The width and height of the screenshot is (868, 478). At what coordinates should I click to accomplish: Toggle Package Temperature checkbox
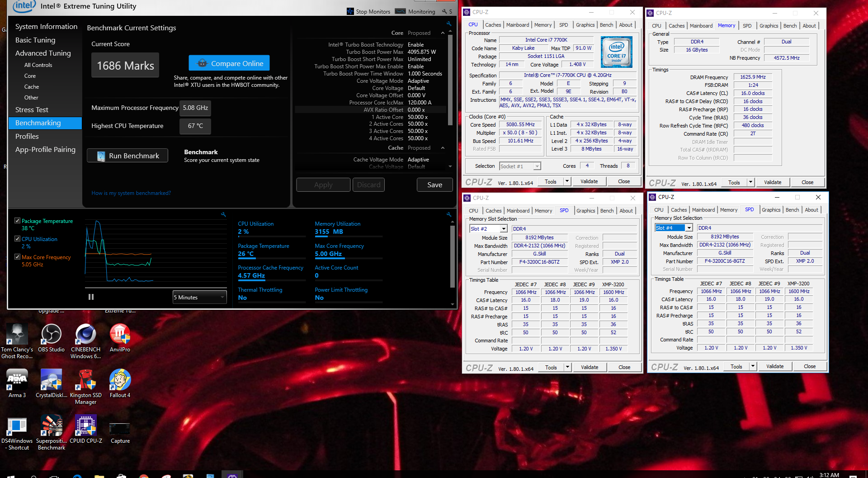pyautogui.click(x=17, y=221)
